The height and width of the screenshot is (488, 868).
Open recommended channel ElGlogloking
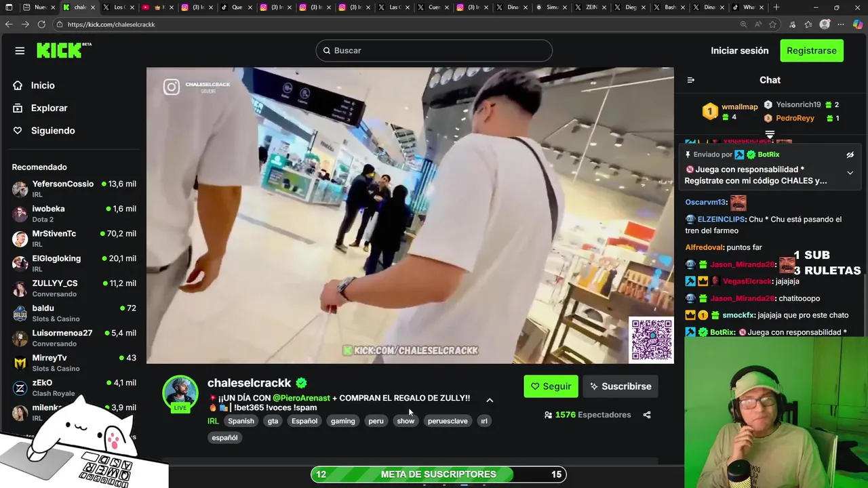point(74,263)
